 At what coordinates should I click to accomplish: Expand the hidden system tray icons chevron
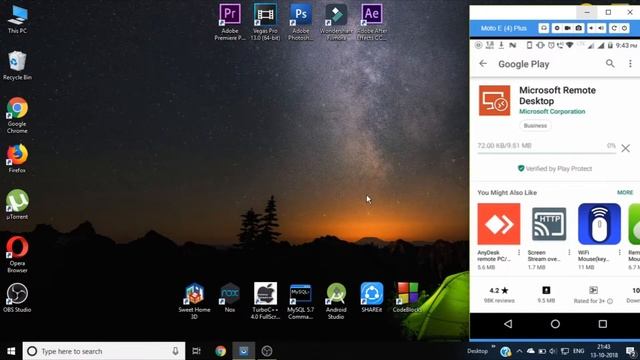[519, 351]
